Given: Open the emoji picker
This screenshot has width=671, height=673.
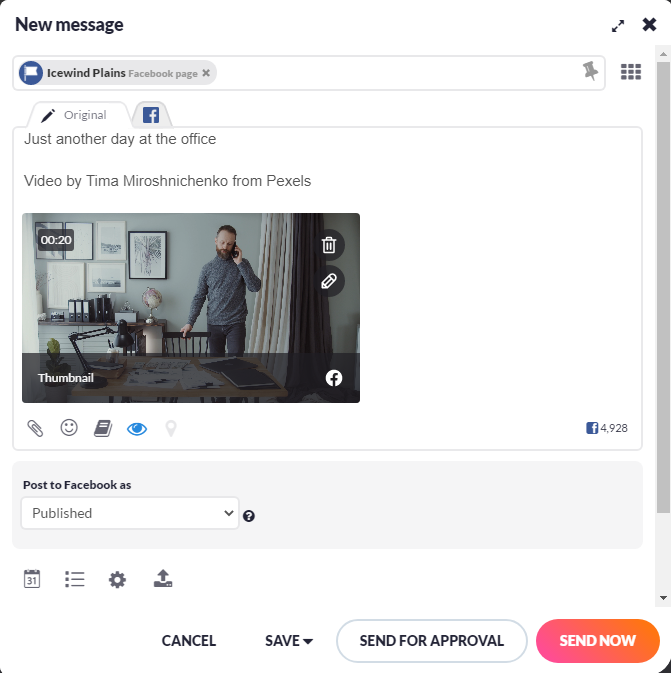Looking at the screenshot, I should coord(69,427).
